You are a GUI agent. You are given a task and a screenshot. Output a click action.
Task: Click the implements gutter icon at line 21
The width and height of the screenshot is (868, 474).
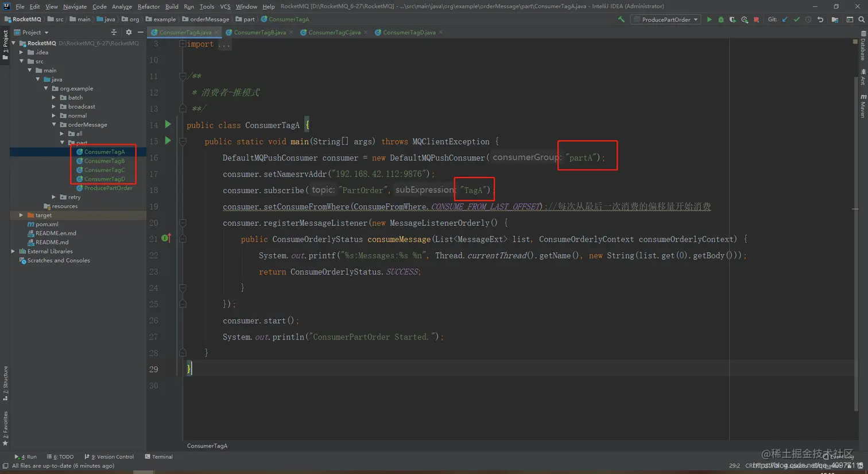166,238
